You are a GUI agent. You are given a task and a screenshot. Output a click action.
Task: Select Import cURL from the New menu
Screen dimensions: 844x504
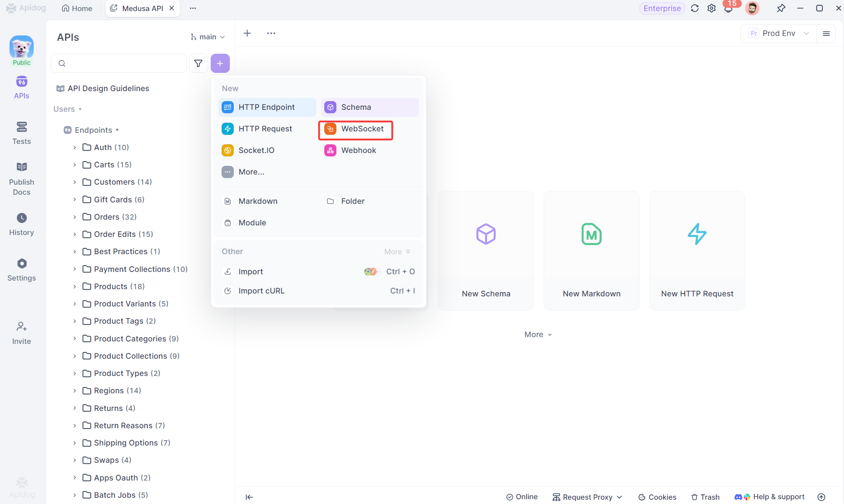(x=262, y=291)
